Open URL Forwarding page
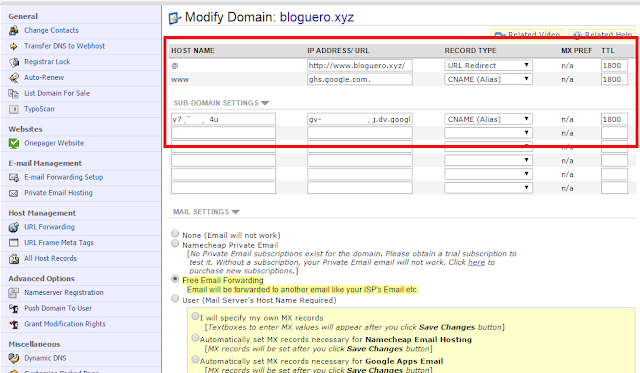The width and height of the screenshot is (640, 373). (x=49, y=227)
